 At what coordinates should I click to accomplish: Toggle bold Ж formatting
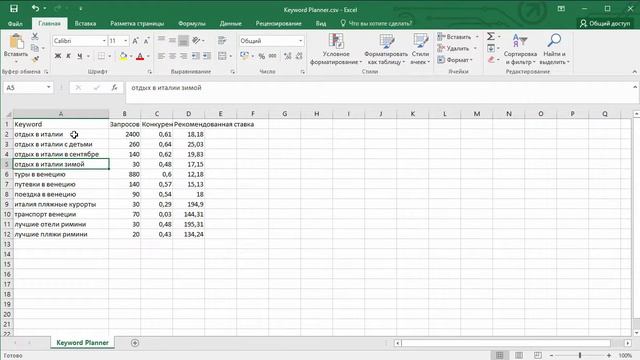pyautogui.click(x=58, y=56)
